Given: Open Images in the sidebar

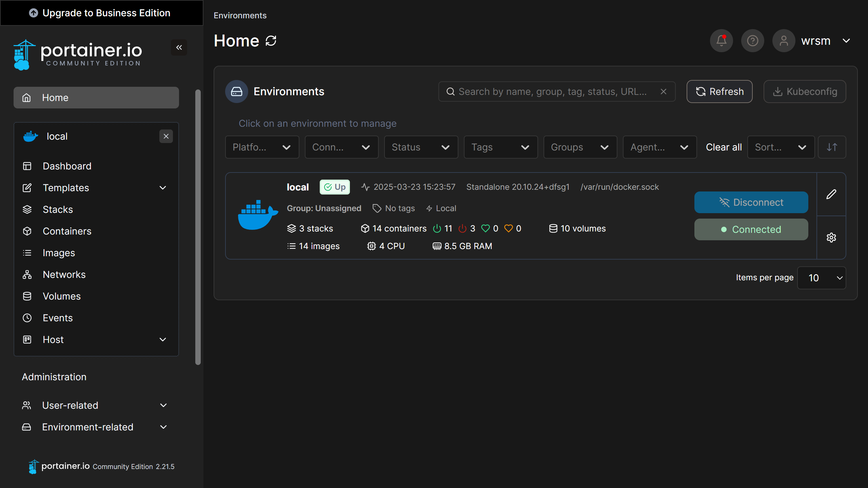Looking at the screenshot, I should tap(96, 253).
